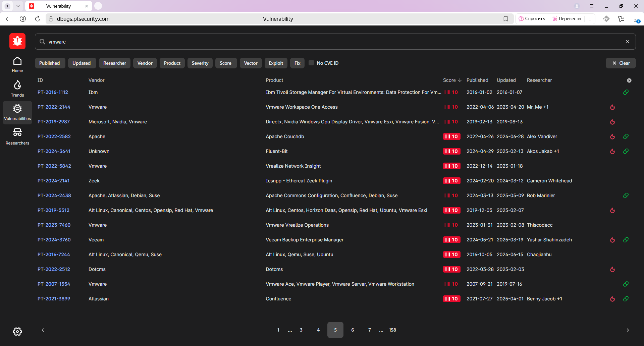Open browser downloads icon
Viewport: 644px width, 346px height.
636,19
